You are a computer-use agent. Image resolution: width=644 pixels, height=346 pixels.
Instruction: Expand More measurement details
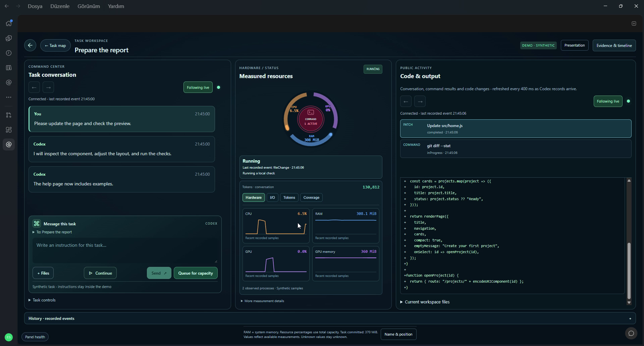pyautogui.click(x=262, y=301)
